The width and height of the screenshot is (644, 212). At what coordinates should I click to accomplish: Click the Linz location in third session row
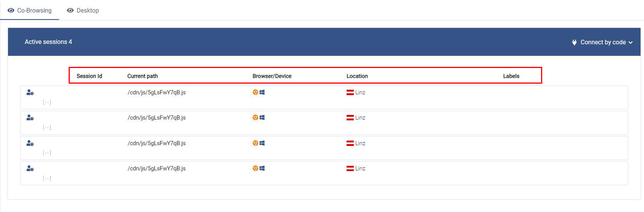pos(360,143)
